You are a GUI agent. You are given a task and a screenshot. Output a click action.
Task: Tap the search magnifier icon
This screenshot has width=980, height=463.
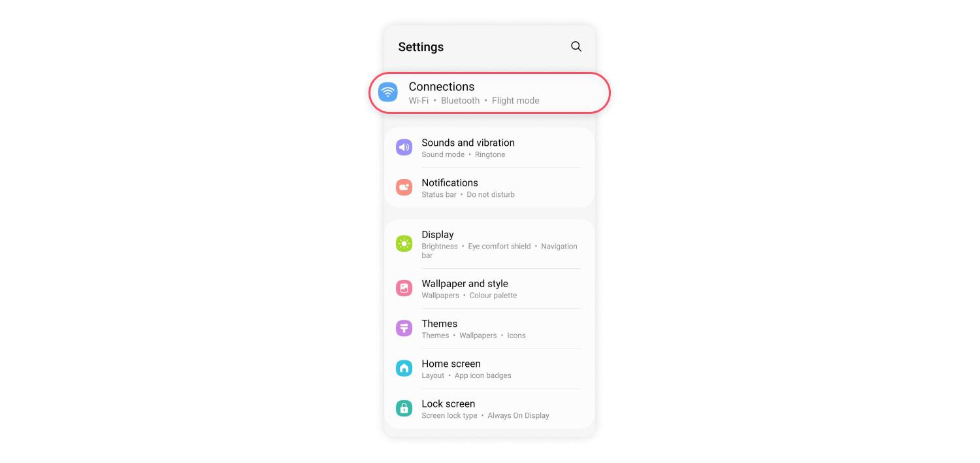[576, 46]
